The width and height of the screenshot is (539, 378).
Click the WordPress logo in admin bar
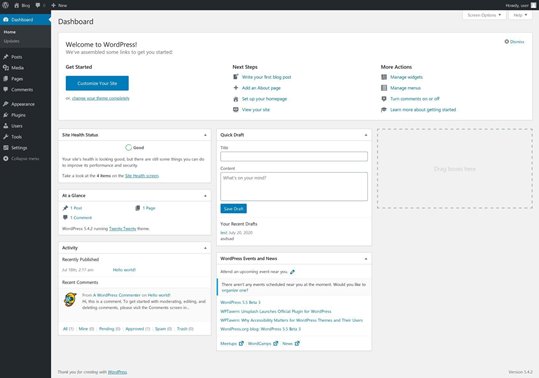point(6,5)
